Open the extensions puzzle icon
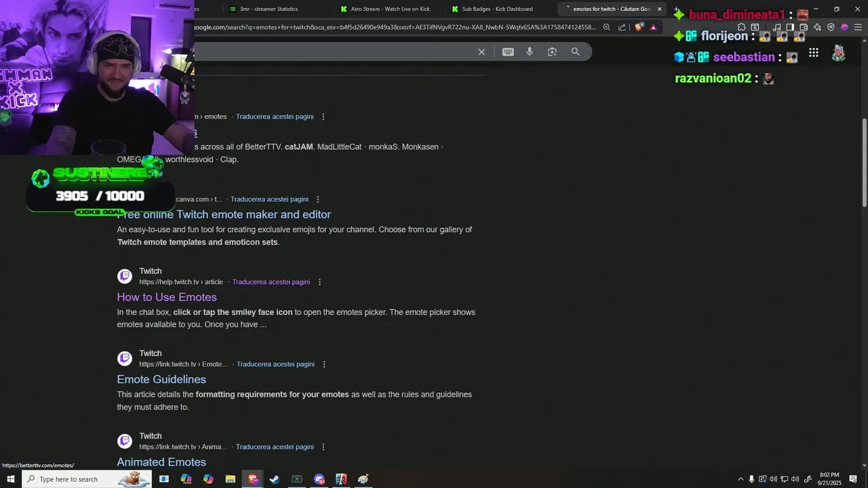 pyautogui.click(x=741, y=27)
